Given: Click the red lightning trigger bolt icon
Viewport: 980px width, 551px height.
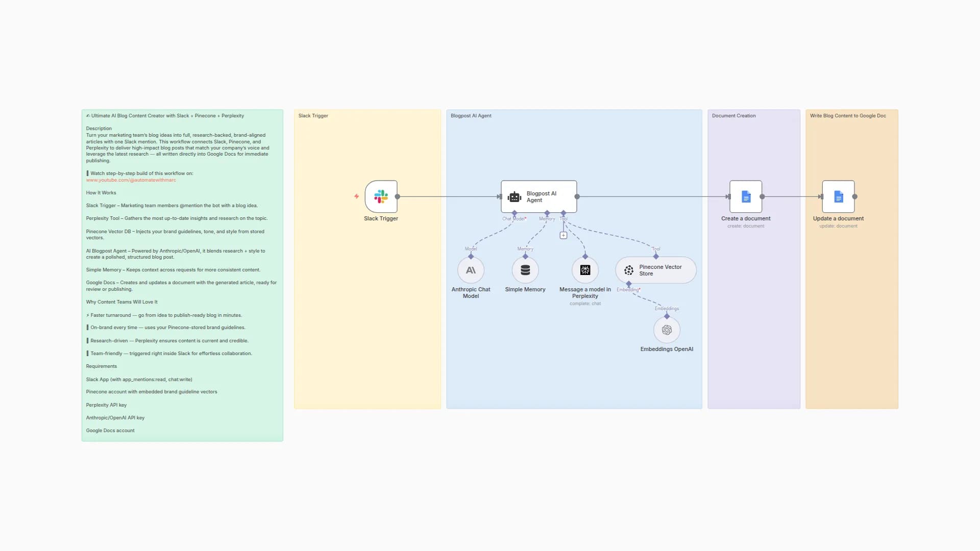Looking at the screenshot, I should click(356, 196).
